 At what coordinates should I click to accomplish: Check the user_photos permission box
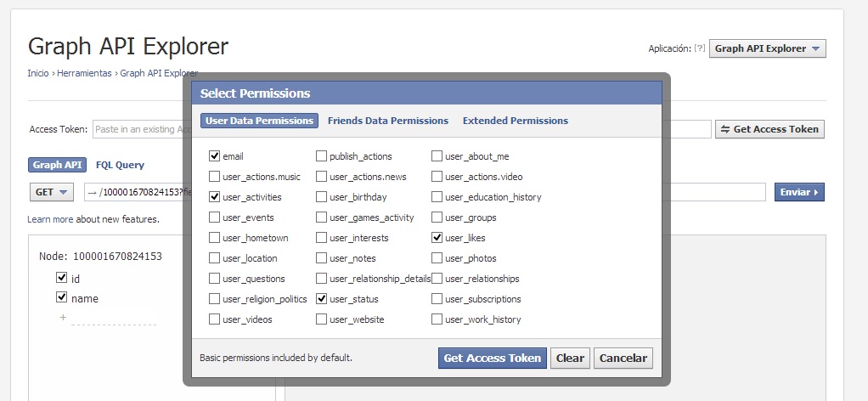click(x=437, y=258)
